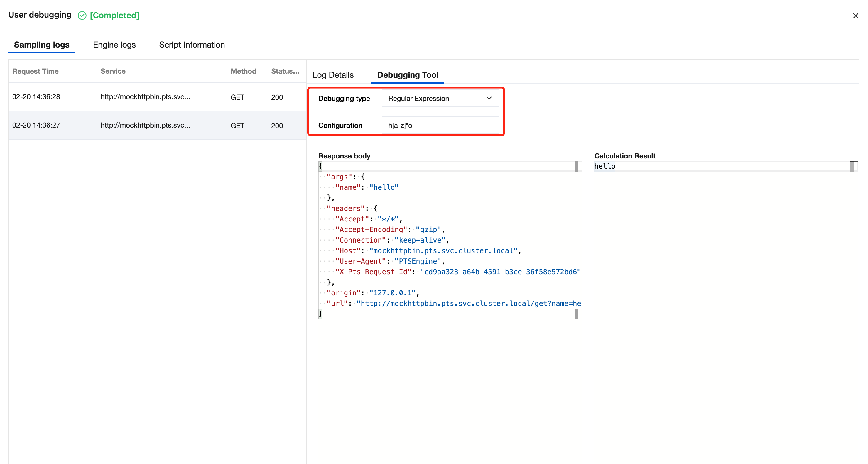Click the Method column header
Image resolution: width=868 pixels, height=464 pixels.
(243, 71)
